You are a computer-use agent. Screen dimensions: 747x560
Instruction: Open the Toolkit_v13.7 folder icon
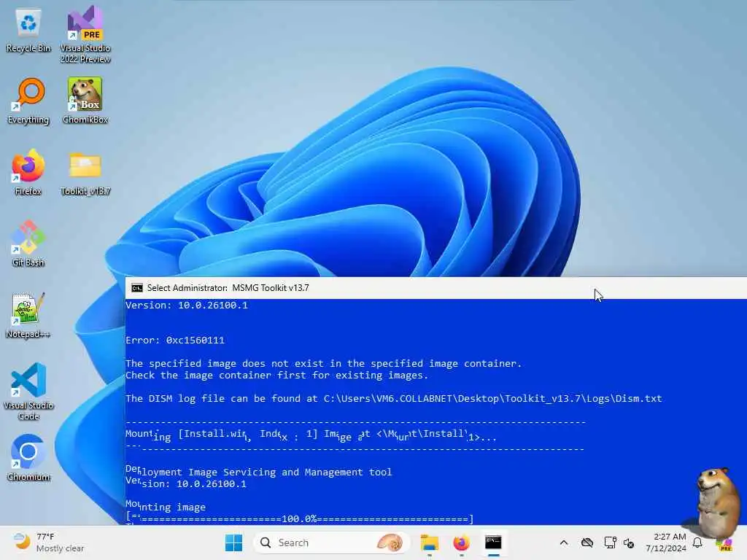[x=85, y=174]
